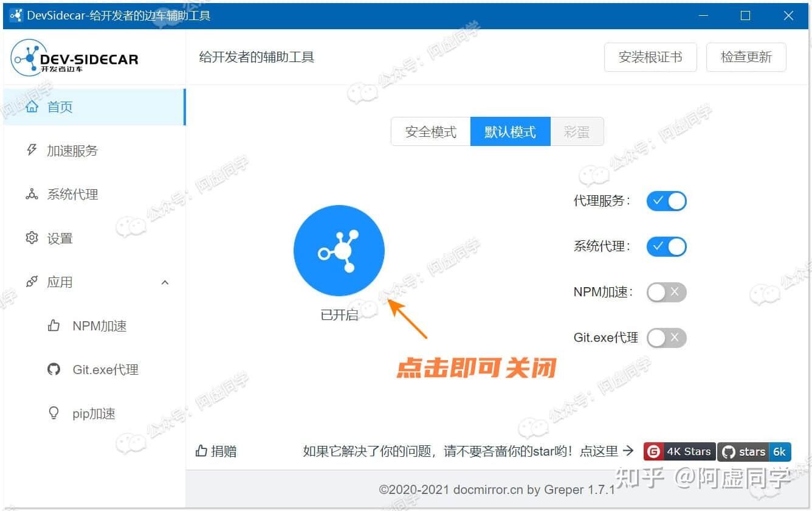
Task: Click the thumbs-up 捐赠 donate icon
Action: point(202,451)
